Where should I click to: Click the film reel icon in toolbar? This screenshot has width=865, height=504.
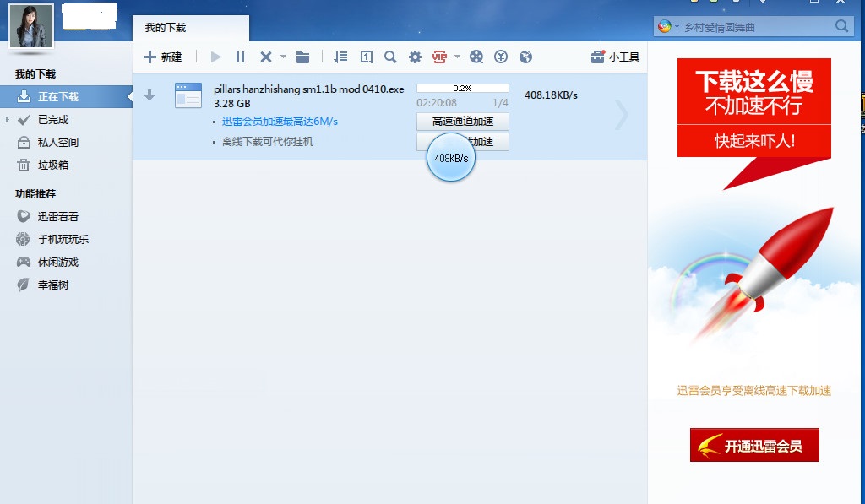[x=476, y=57]
